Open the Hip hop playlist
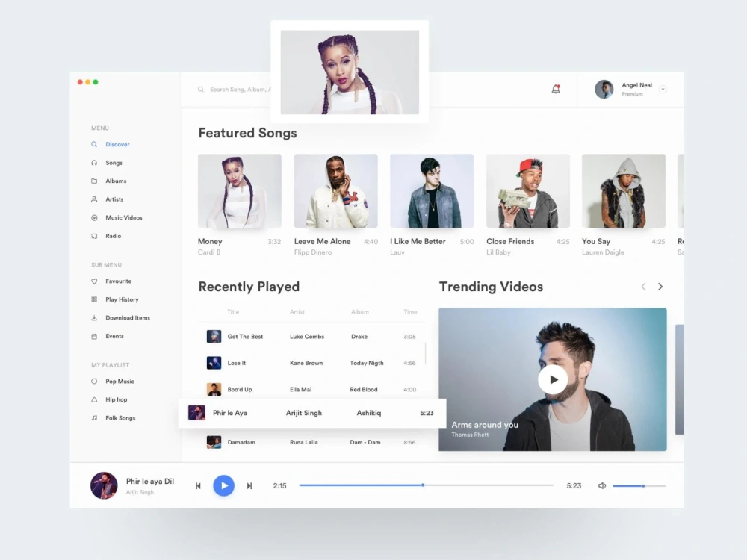Viewport: 747px width, 560px height. point(117,399)
